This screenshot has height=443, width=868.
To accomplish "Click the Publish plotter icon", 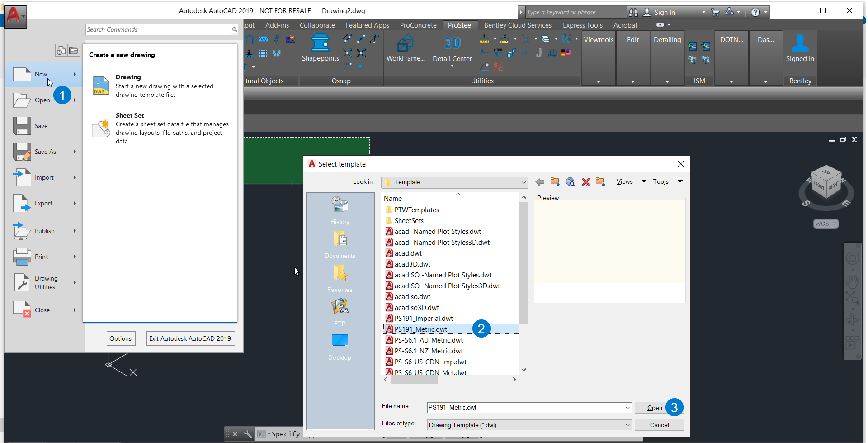I will click(x=22, y=231).
